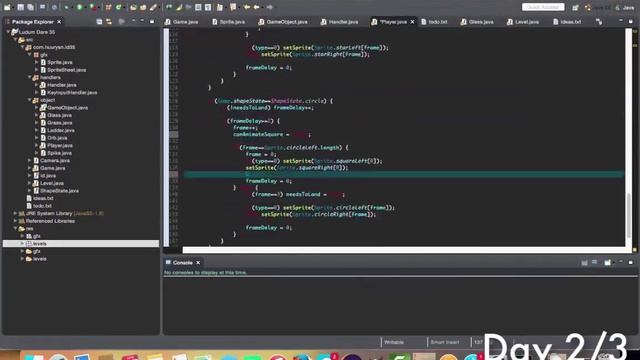The height and width of the screenshot is (360, 640).
Task: Click the Search pencil toolbar icon
Action: click(153, 7)
